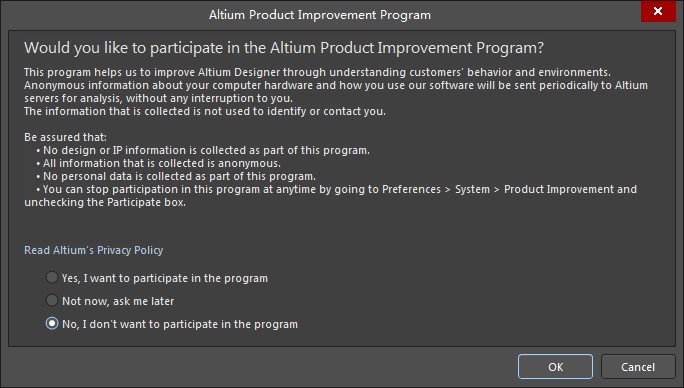The width and height of the screenshot is (684, 388).
Task: Click the "Be assured that:" text line
Action: tap(65, 137)
